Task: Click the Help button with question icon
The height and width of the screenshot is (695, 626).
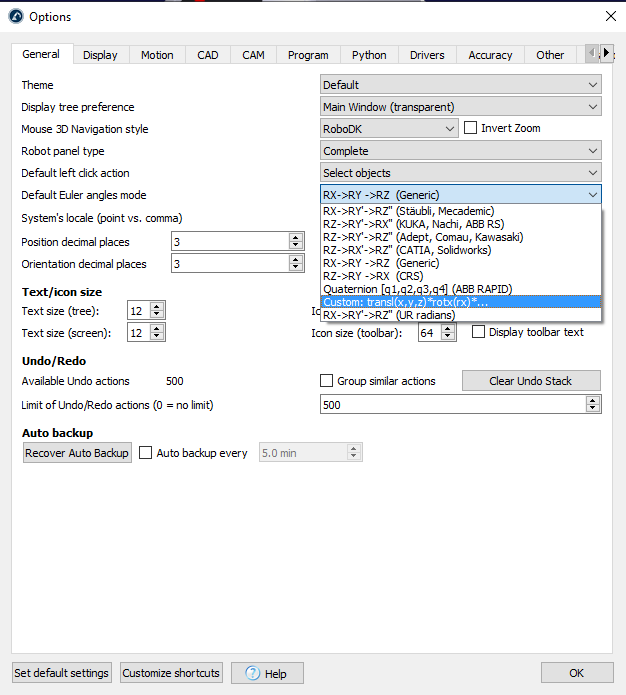Action: click(x=267, y=673)
